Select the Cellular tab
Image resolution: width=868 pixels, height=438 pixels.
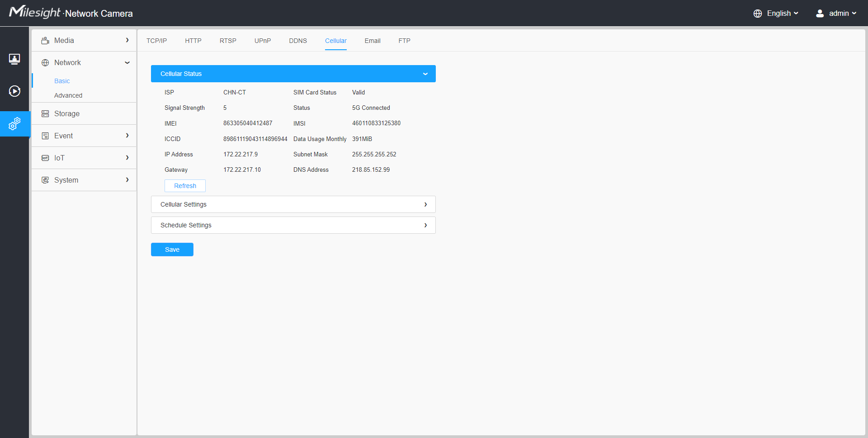coord(336,41)
